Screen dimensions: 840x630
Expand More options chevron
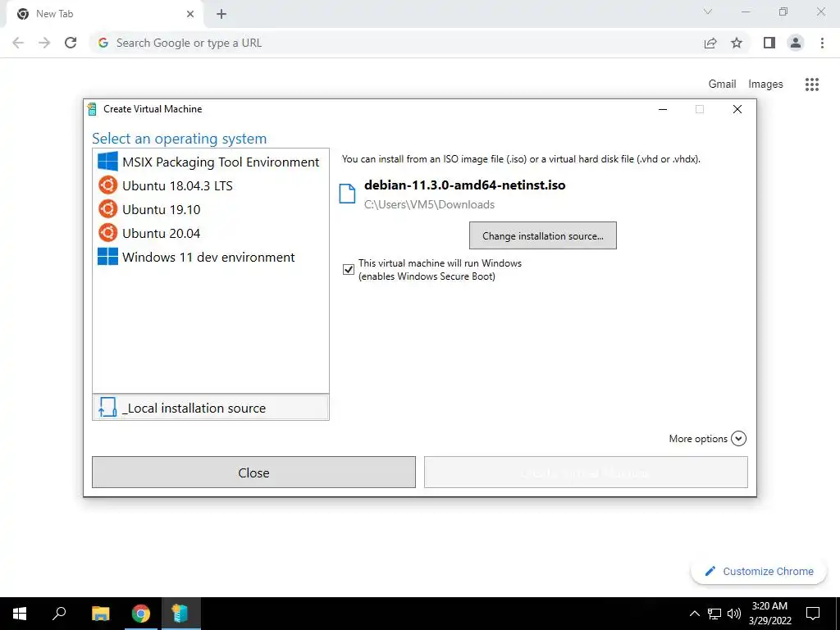click(738, 439)
